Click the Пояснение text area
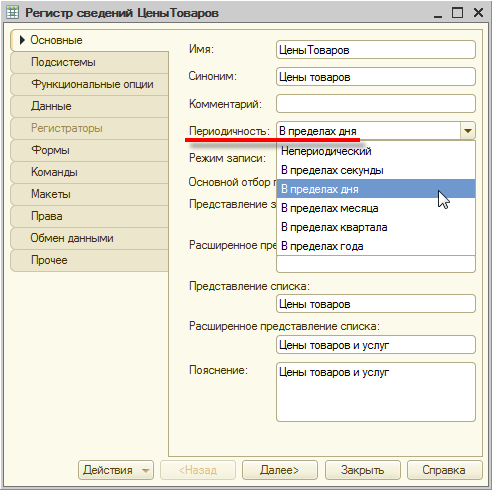The height and width of the screenshot is (490, 492). tap(376, 392)
